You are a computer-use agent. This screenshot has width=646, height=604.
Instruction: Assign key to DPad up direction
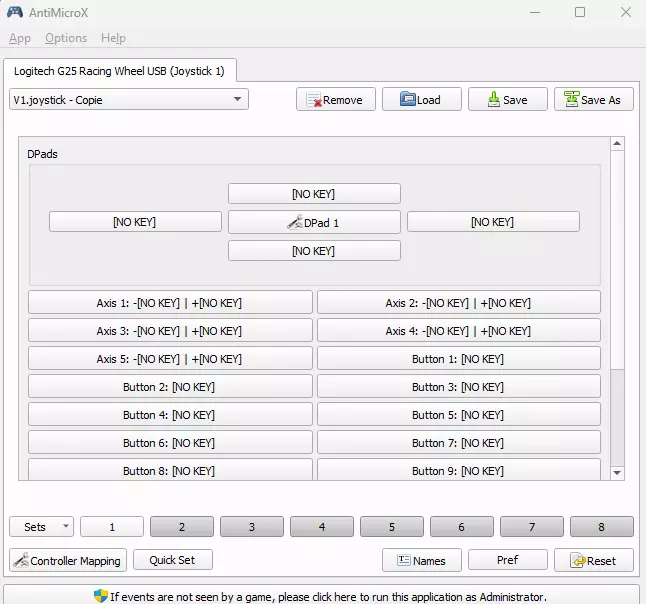point(314,194)
